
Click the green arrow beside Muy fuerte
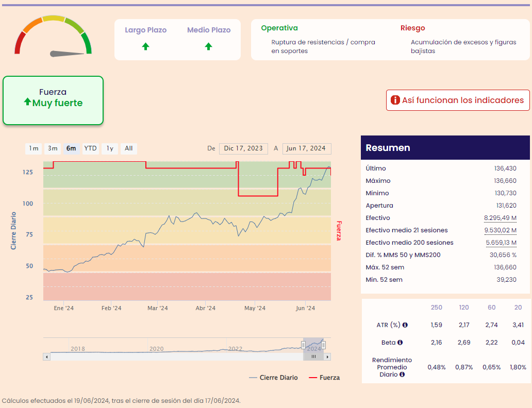[27, 102]
